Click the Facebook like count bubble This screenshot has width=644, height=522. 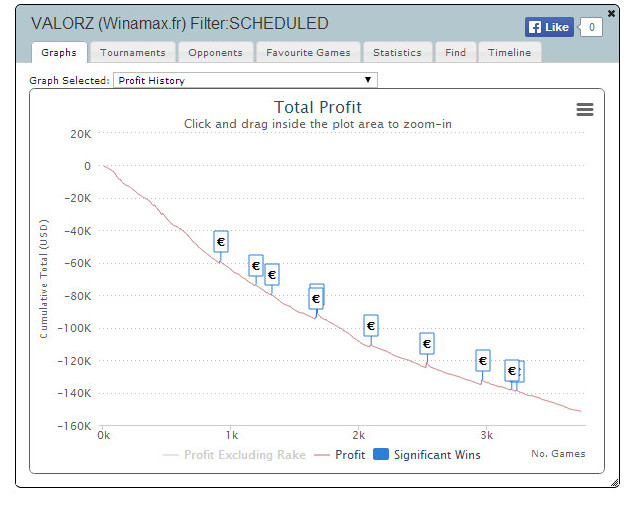pyautogui.click(x=591, y=27)
